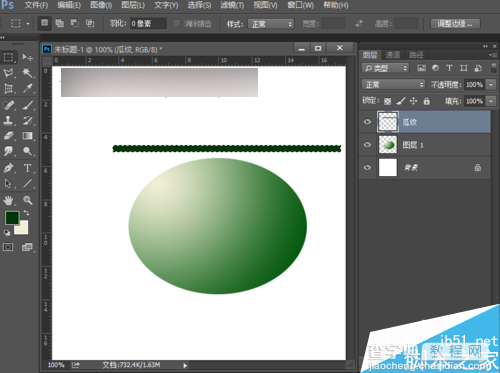Screen dimensions: 500x373
Task: Toggle the anti-alias checkbox
Action: pyautogui.click(x=177, y=23)
